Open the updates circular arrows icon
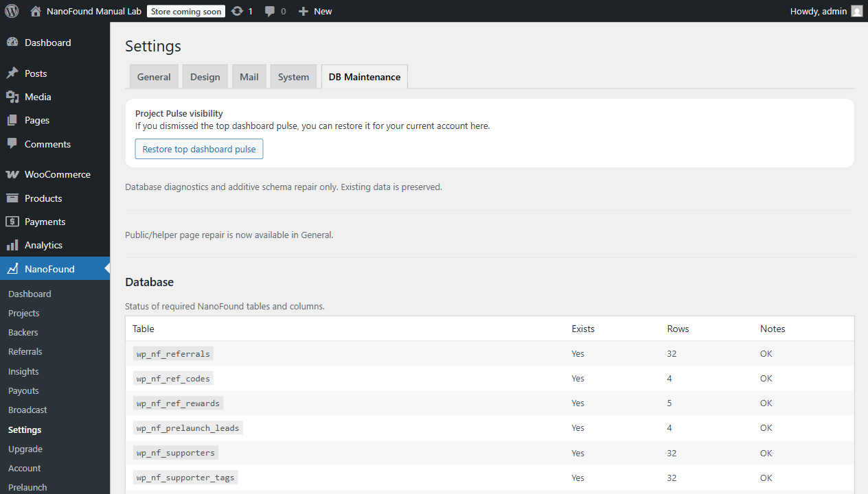 click(237, 11)
